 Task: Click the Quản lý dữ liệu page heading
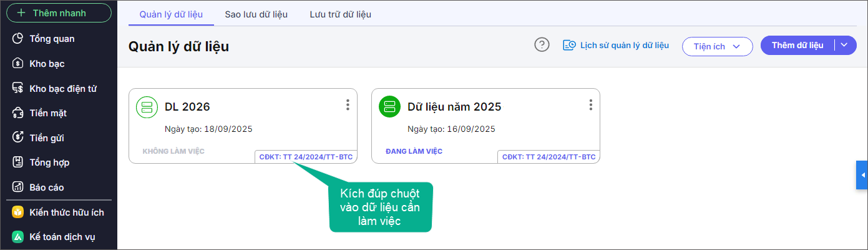click(178, 46)
